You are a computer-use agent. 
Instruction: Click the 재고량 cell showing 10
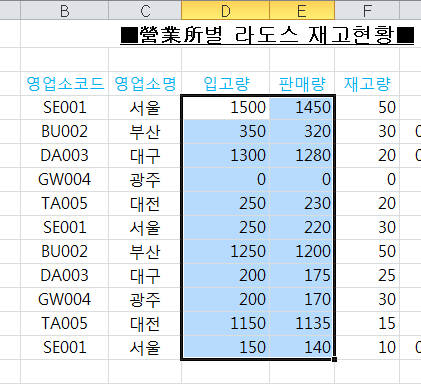pyautogui.click(x=367, y=348)
